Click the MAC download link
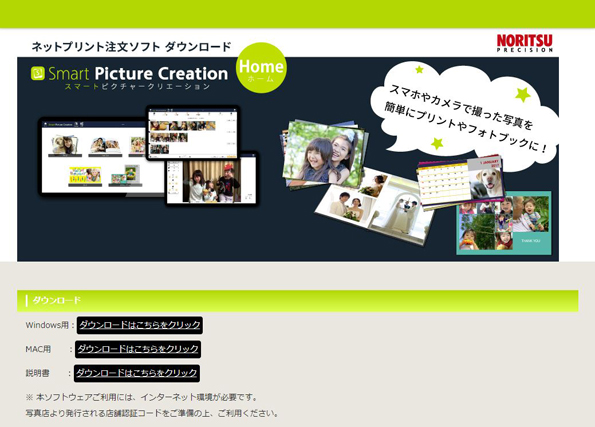 [x=138, y=349]
